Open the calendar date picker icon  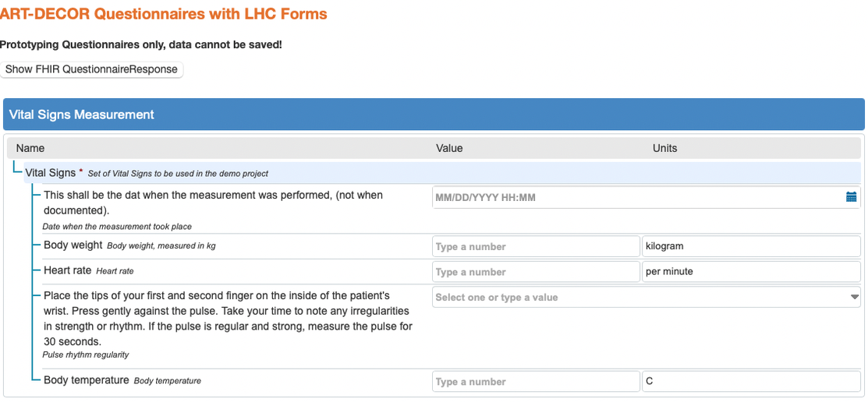(x=851, y=197)
